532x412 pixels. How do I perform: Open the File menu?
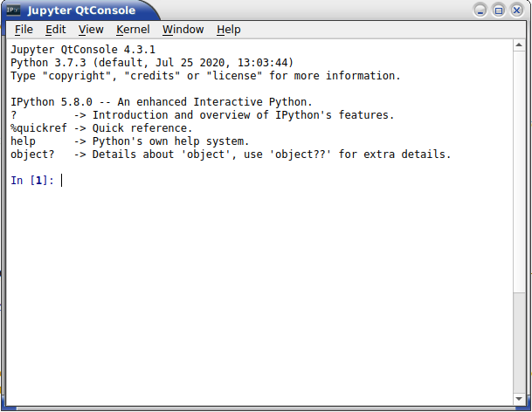pos(24,30)
